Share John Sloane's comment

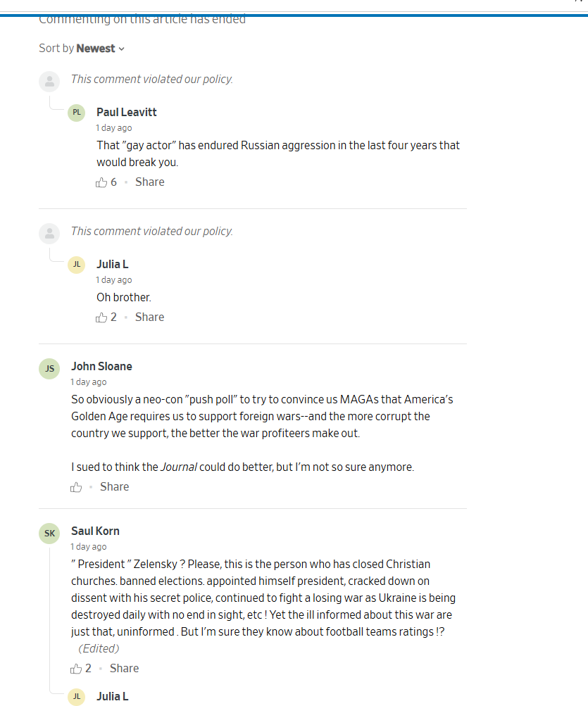[x=114, y=487]
